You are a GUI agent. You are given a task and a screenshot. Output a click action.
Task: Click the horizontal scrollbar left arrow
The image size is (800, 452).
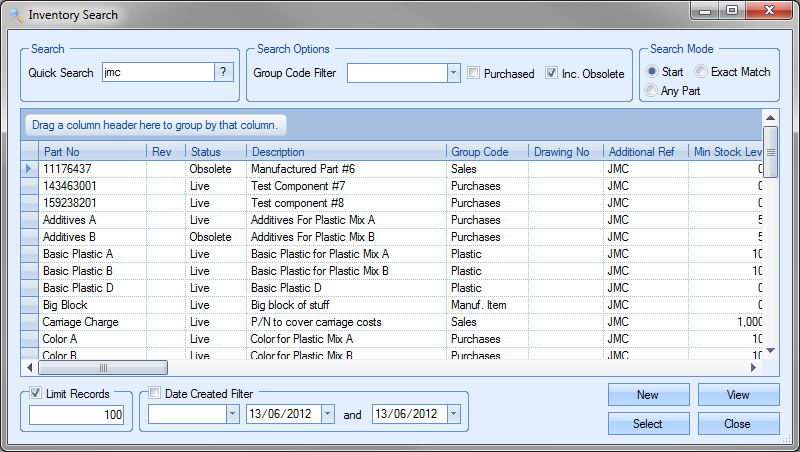tap(29, 368)
